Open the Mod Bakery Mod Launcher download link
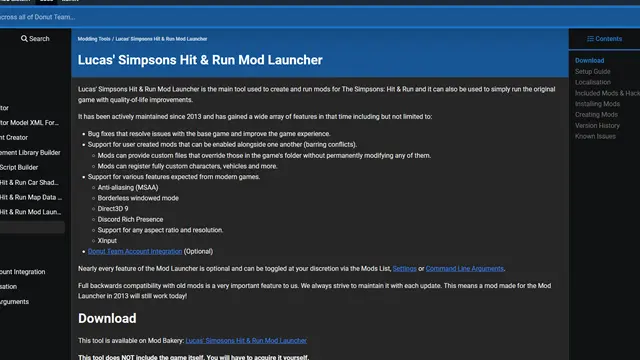The width and height of the screenshot is (640, 360). click(246, 340)
